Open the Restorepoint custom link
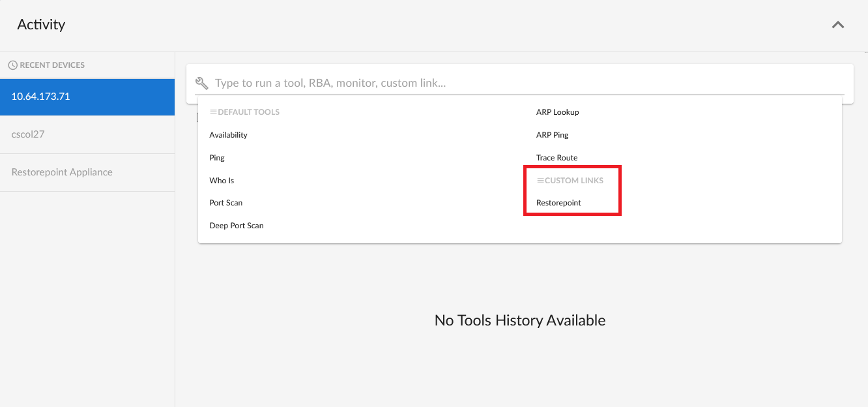 (558, 203)
